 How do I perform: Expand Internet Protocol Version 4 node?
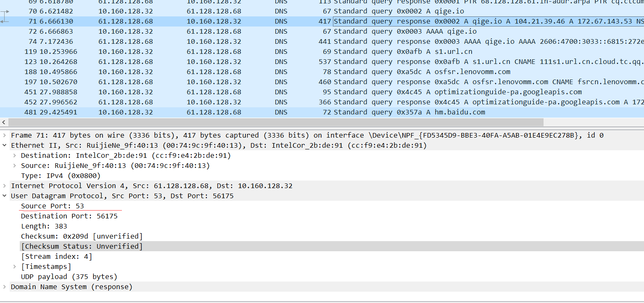(x=5, y=186)
